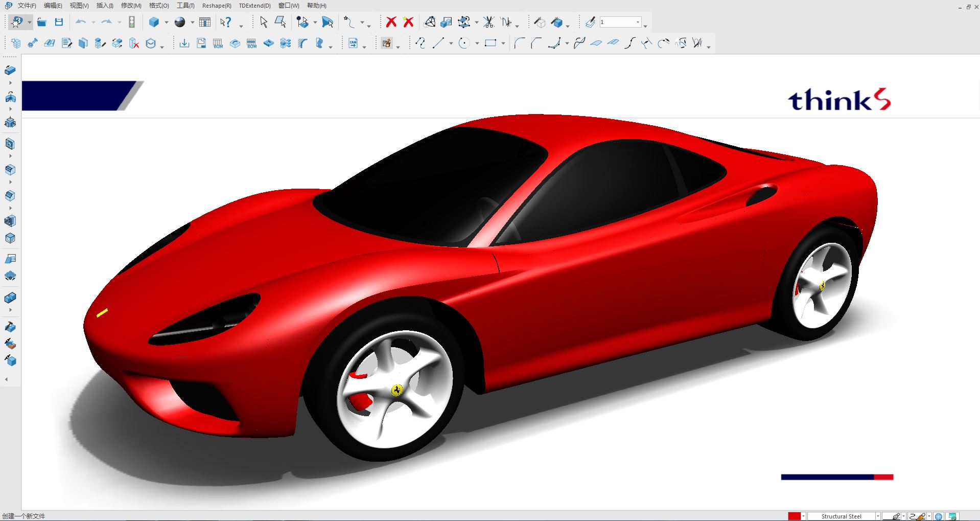Click the first red X delete icon
This screenshot has width=980, height=521.
pyautogui.click(x=391, y=22)
